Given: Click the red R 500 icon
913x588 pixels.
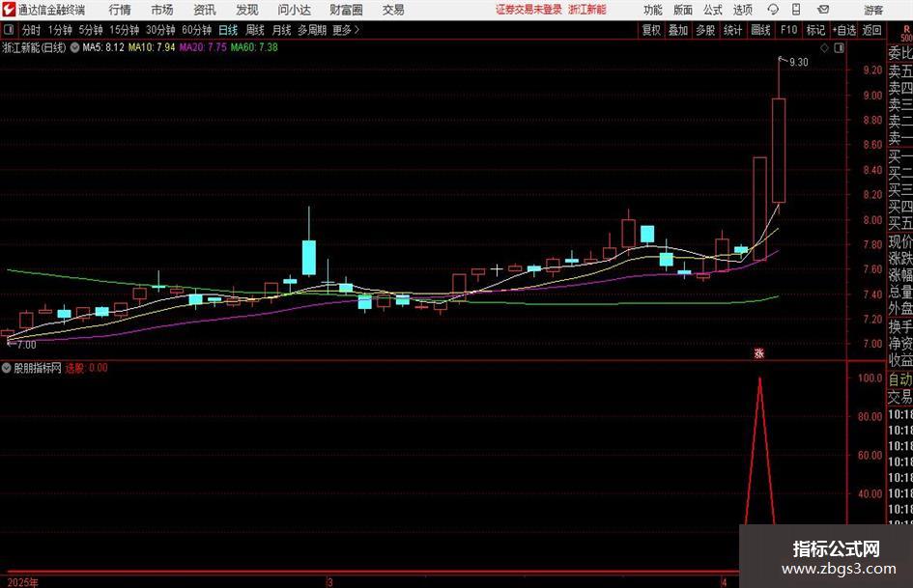Looking at the screenshot, I should tap(906, 33).
